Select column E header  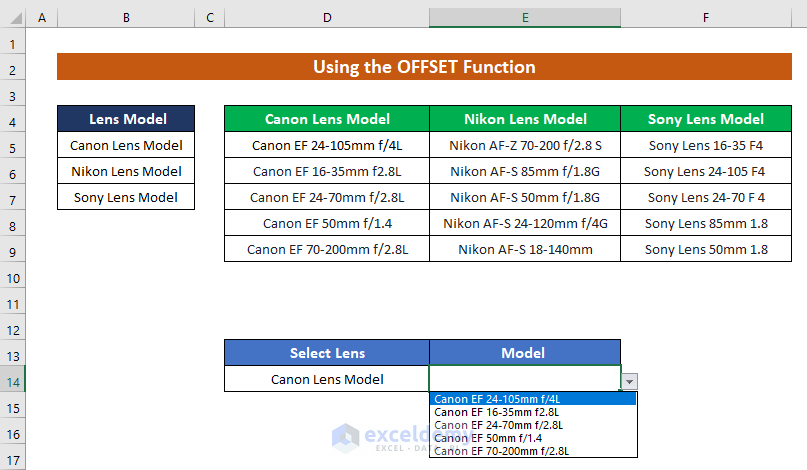coord(525,18)
